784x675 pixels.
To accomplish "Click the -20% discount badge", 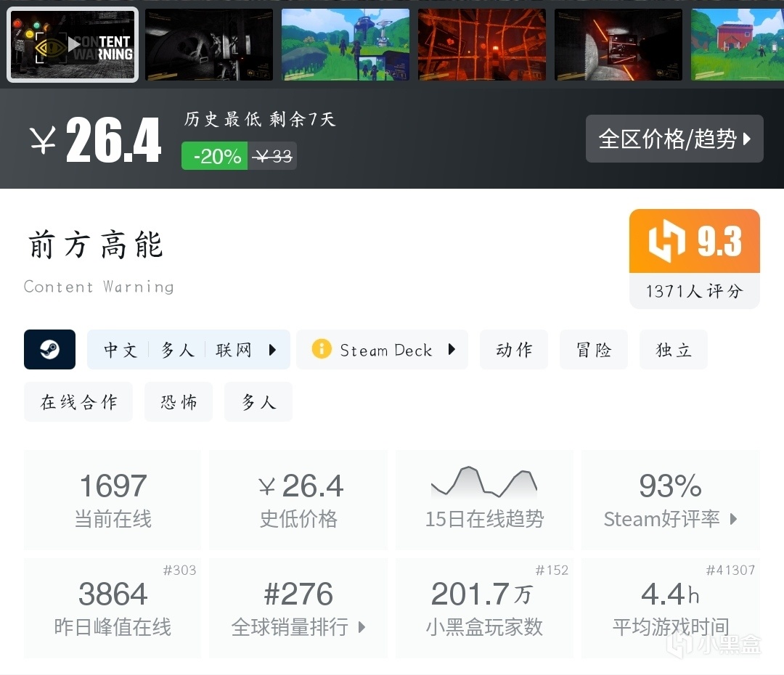I will (x=214, y=156).
